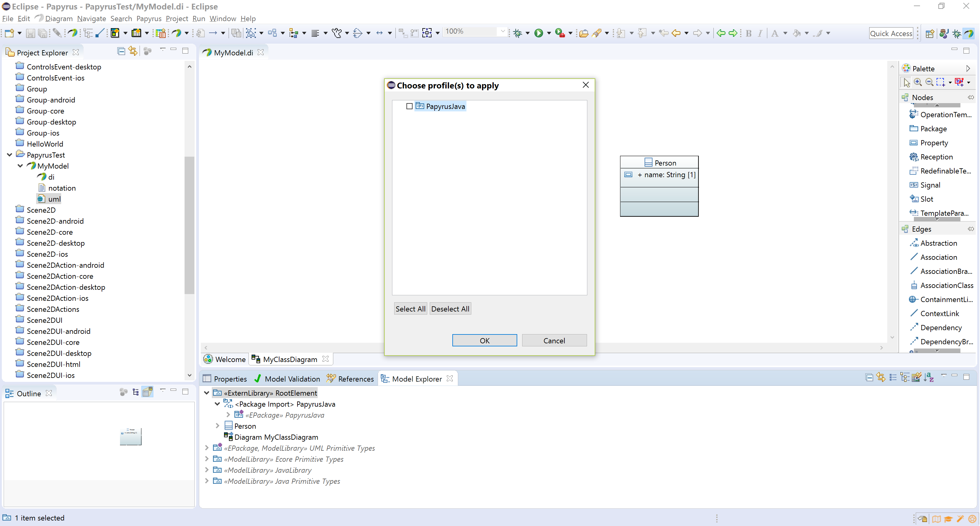The height and width of the screenshot is (526, 980).
Task: Collapse the MyModel tree node
Action: pos(20,166)
